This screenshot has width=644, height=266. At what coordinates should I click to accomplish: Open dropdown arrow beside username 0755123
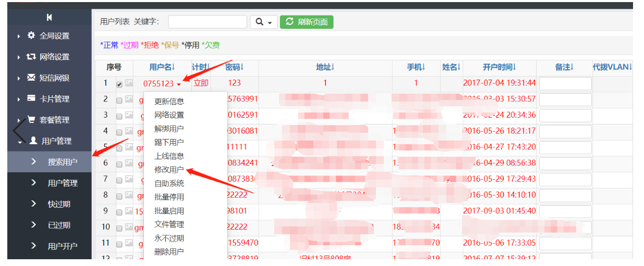179,84
